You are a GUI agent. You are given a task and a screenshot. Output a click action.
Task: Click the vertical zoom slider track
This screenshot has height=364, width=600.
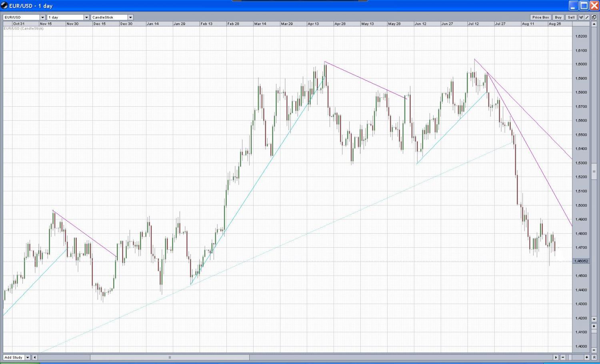594,338
